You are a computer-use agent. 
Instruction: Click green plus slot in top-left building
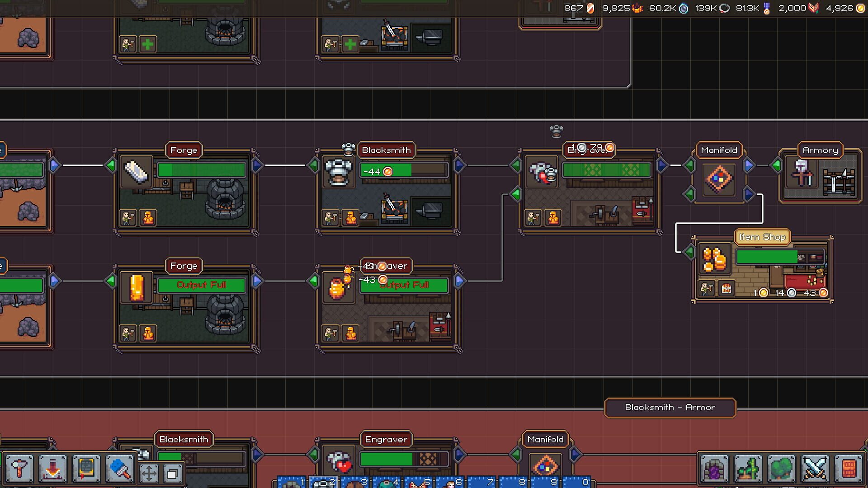tap(148, 44)
